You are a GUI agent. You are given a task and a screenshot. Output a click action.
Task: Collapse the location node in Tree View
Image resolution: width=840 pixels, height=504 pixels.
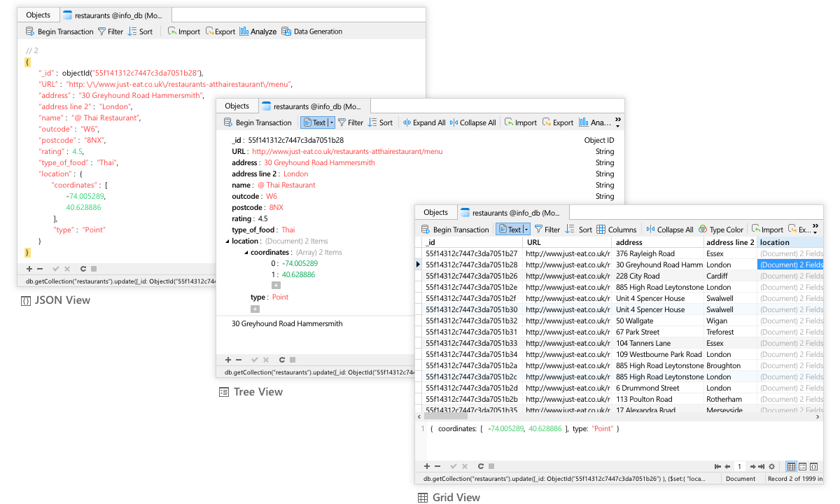coord(227,241)
